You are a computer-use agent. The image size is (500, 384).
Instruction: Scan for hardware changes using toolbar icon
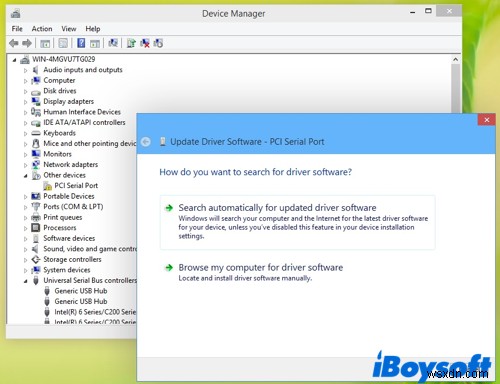point(113,43)
